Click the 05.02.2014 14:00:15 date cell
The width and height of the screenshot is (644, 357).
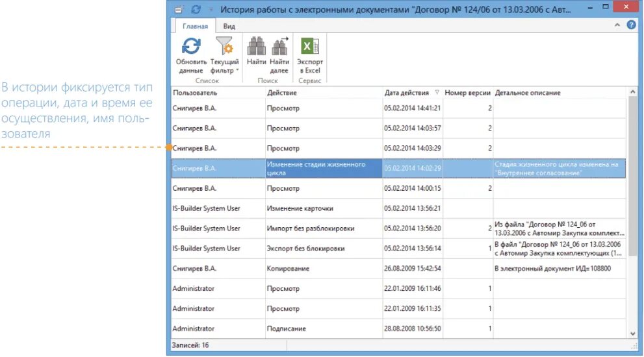(x=413, y=188)
